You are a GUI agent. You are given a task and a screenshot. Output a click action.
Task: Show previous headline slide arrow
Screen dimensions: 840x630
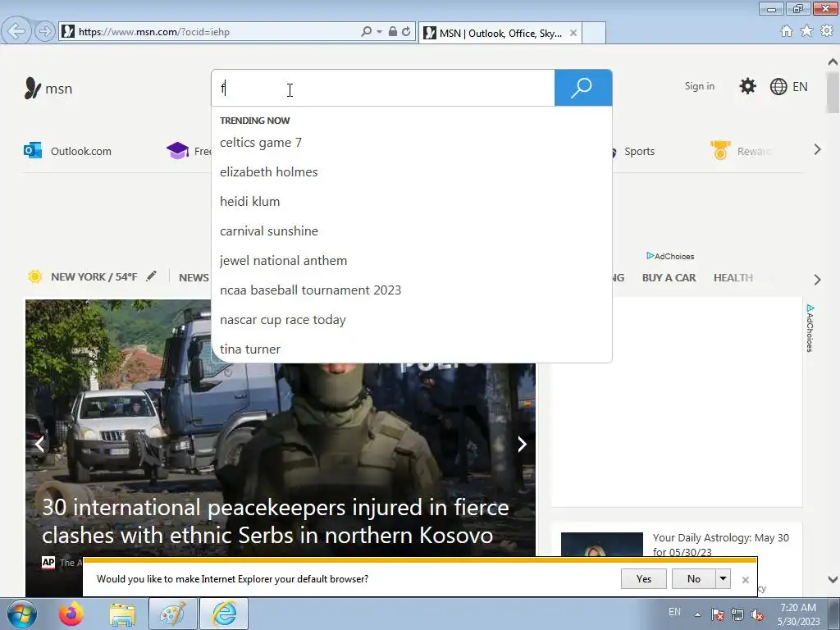pyautogui.click(x=39, y=444)
